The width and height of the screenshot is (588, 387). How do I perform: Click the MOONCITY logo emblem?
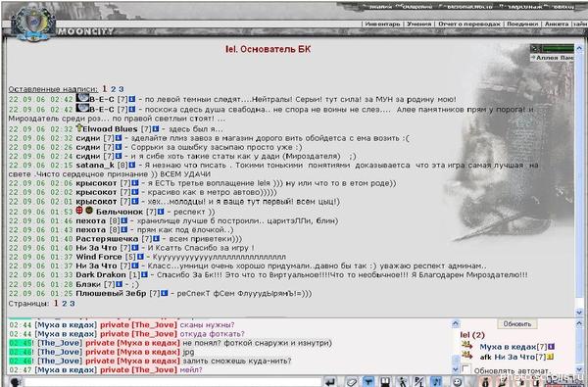tap(33, 24)
